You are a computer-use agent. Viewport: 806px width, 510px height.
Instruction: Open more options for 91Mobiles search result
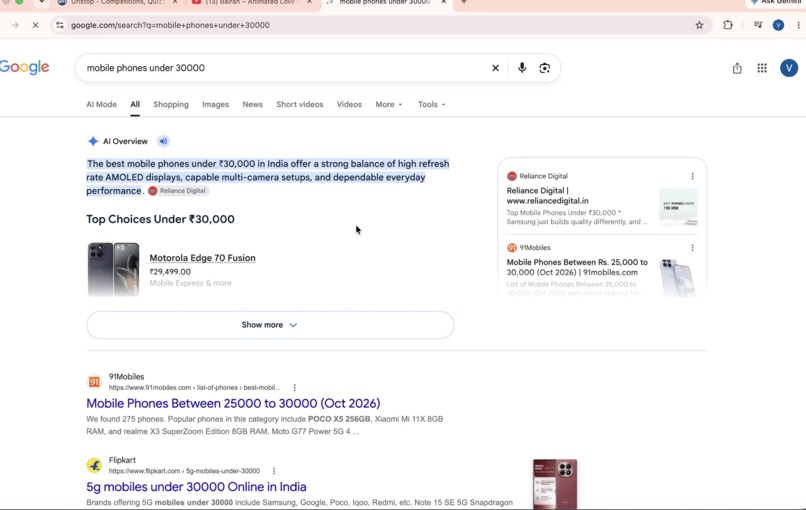coord(295,388)
